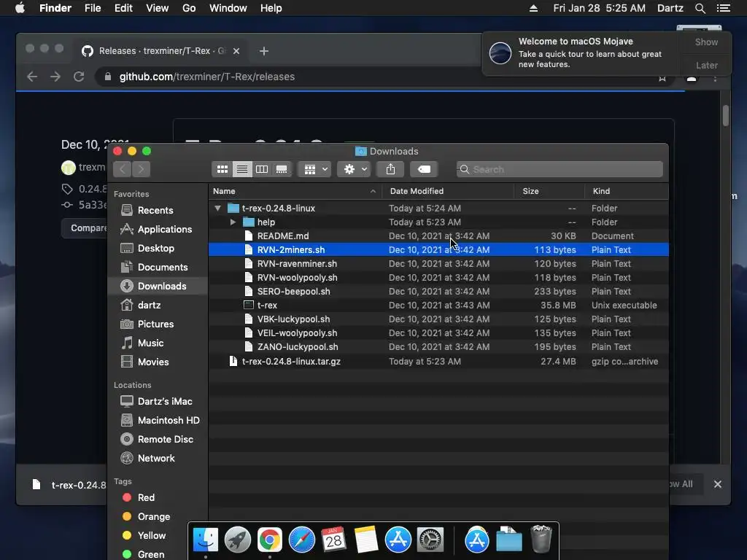This screenshot has height=560, width=747.
Task: Select the Orange tag
Action: [x=158, y=516]
